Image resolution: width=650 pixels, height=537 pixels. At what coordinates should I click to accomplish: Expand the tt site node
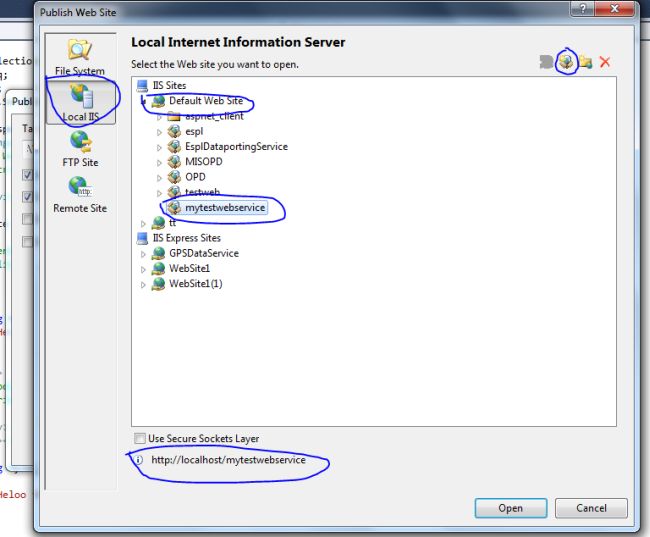[x=143, y=224]
